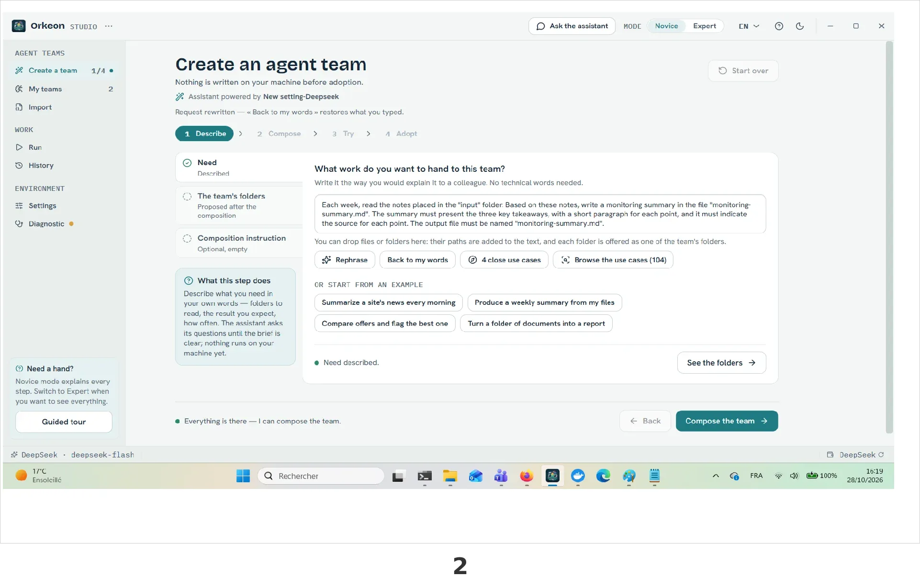This screenshot has height=588, width=920.
Task: Click Compose the team button
Action: (x=727, y=421)
